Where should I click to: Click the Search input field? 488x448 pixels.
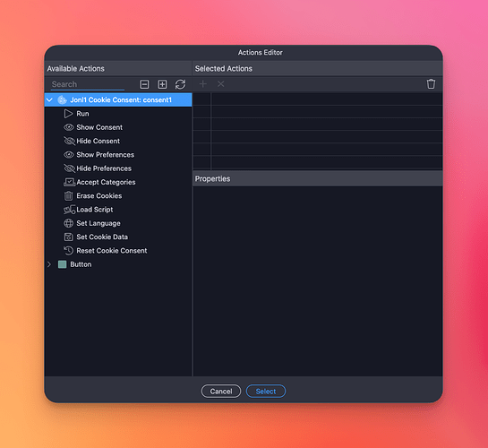pyautogui.click(x=88, y=84)
